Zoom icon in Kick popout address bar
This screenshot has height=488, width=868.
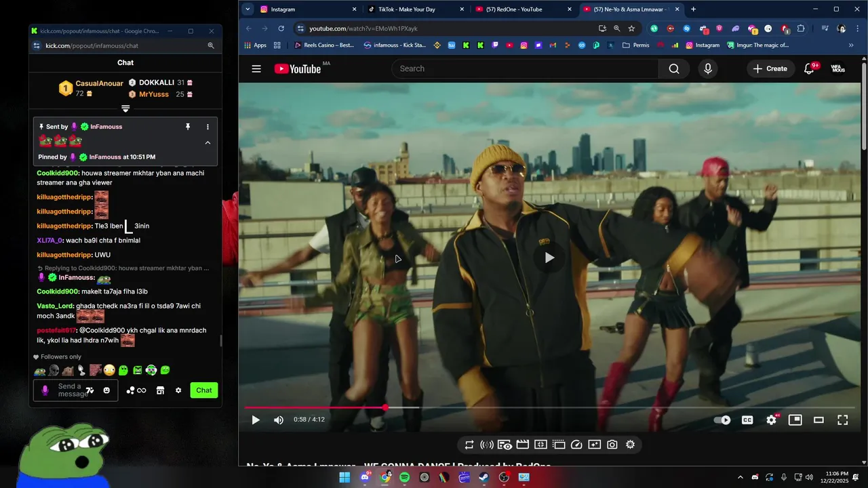(x=211, y=45)
